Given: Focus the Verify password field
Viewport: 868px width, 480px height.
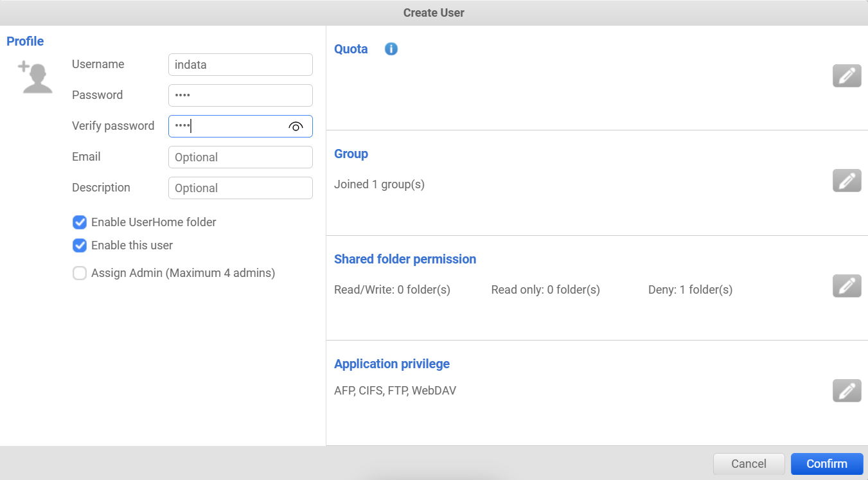Looking at the screenshot, I should tap(240, 126).
